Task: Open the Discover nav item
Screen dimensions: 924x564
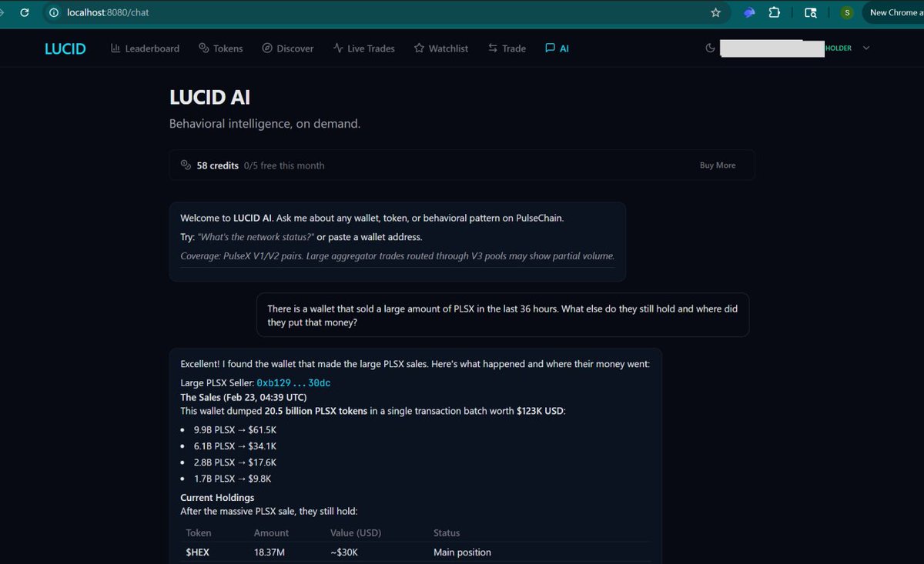Action: (288, 48)
